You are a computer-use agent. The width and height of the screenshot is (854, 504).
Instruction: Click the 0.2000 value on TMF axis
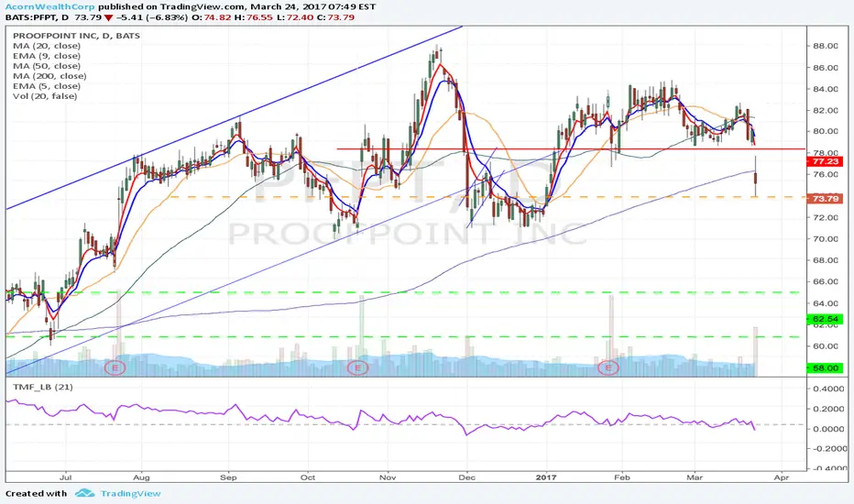829,410
